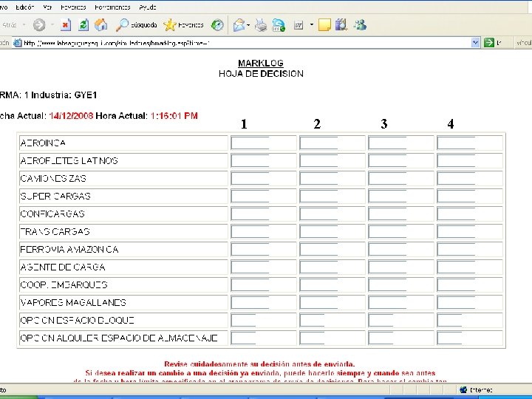Go to the Home page icon
The width and height of the screenshot is (532, 399).
click(x=100, y=25)
